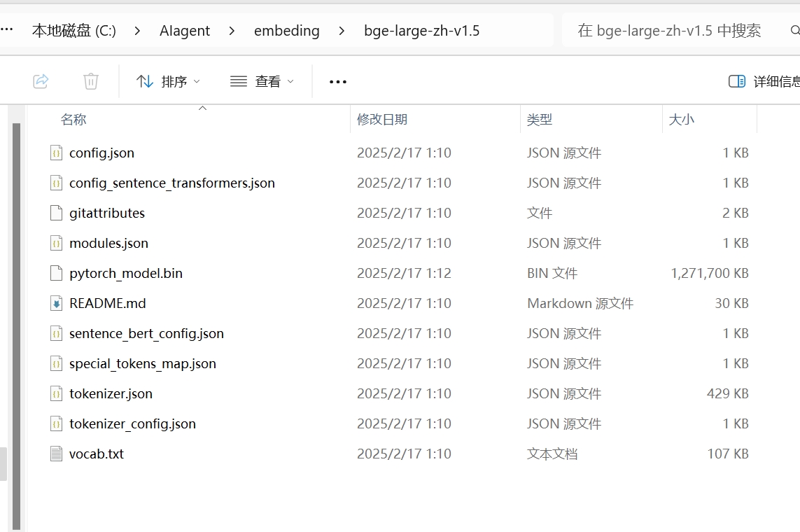
Task: Select tokenizer.json file icon
Action: click(x=56, y=393)
